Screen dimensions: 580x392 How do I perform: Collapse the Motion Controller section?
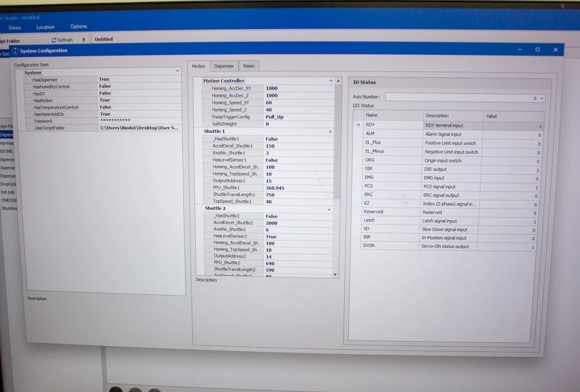tap(330, 81)
